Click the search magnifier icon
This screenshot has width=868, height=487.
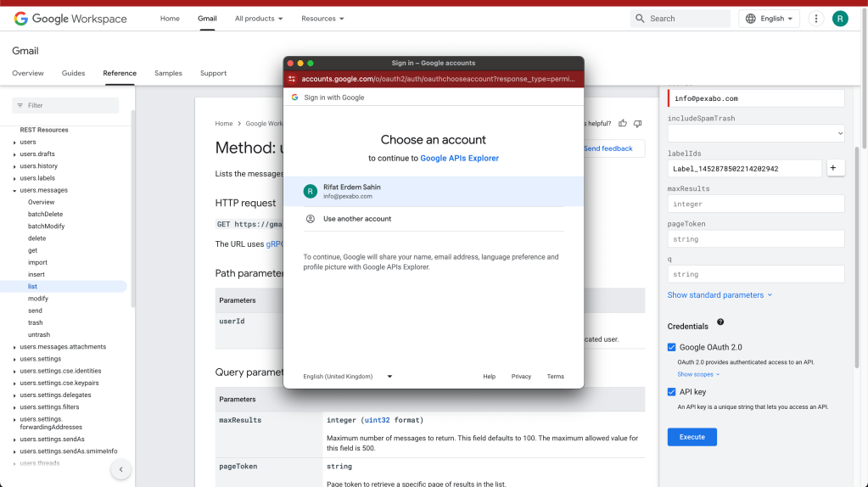[x=640, y=19]
